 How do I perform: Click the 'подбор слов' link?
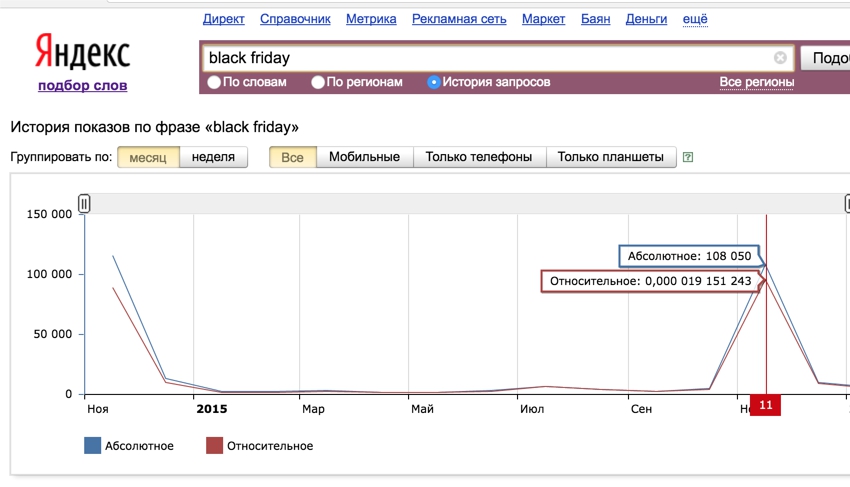click(x=82, y=85)
